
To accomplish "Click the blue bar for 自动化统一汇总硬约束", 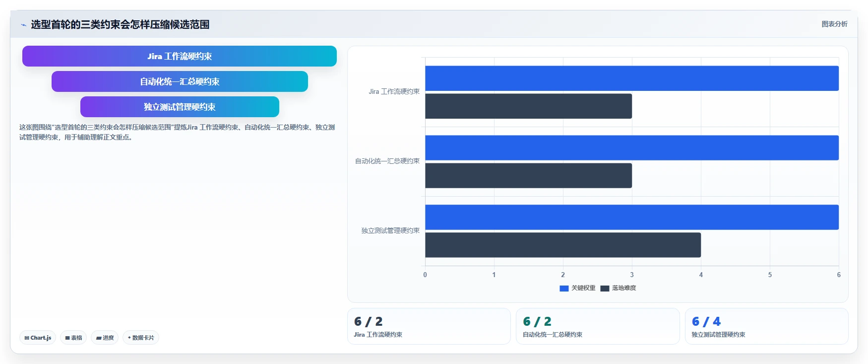I will pyautogui.click(x=632, y=148).
